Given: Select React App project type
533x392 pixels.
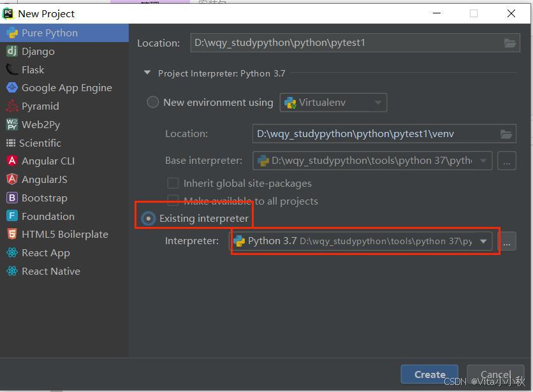Looking at the screenshot, I should (64, 252).
